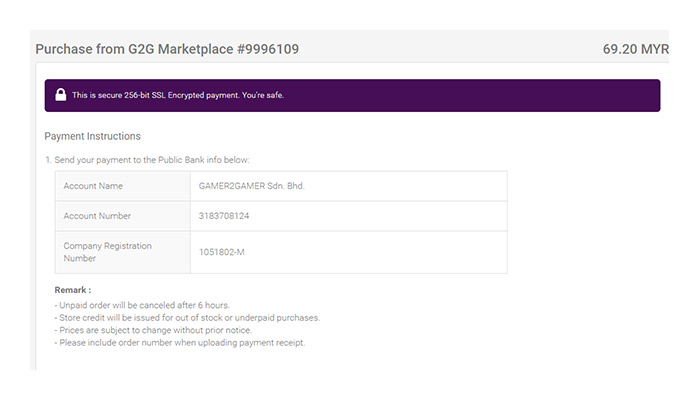Click the 'Prices are subject to change' remark

pyautogui.click(x=153, y=330)
